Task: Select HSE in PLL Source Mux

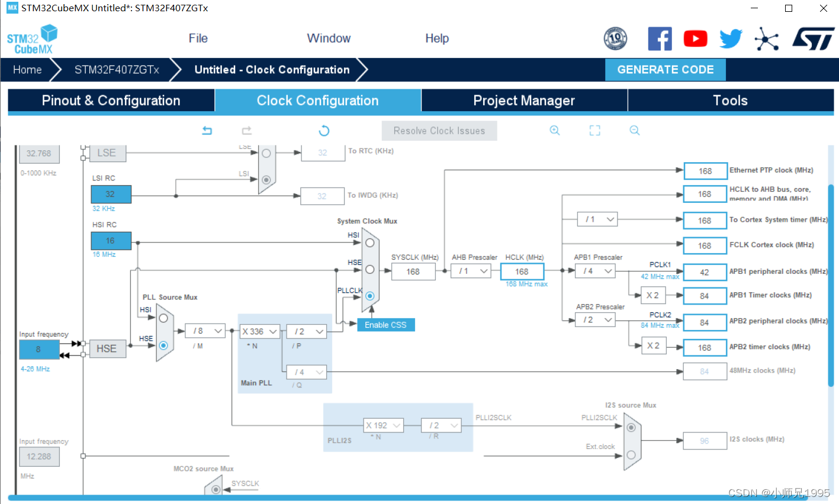Action: tap(163, 345)
